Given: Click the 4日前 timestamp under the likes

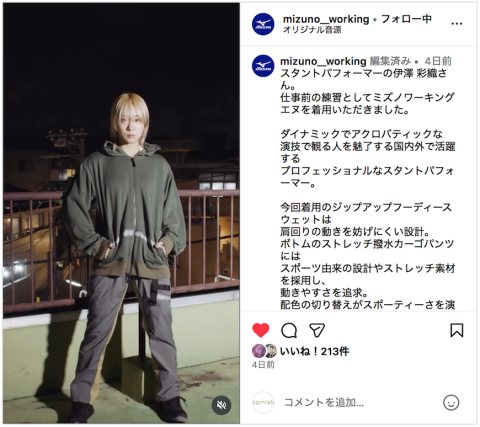Looking at the screenshot, I should point(263,365).
